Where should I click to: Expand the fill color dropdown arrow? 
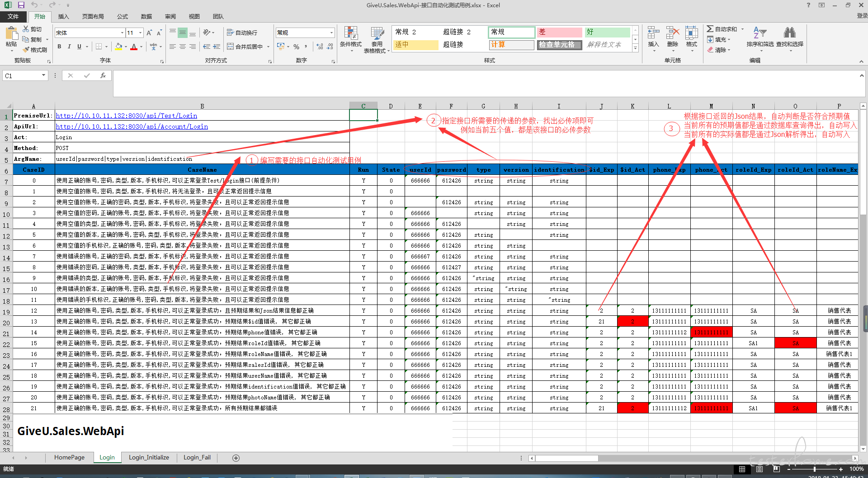pos(126,47)
